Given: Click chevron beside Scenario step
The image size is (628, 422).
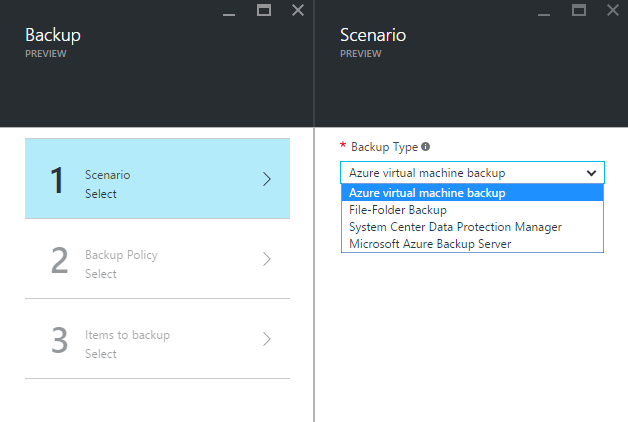Looking at the screenshot, I should (x=267, y=179).
